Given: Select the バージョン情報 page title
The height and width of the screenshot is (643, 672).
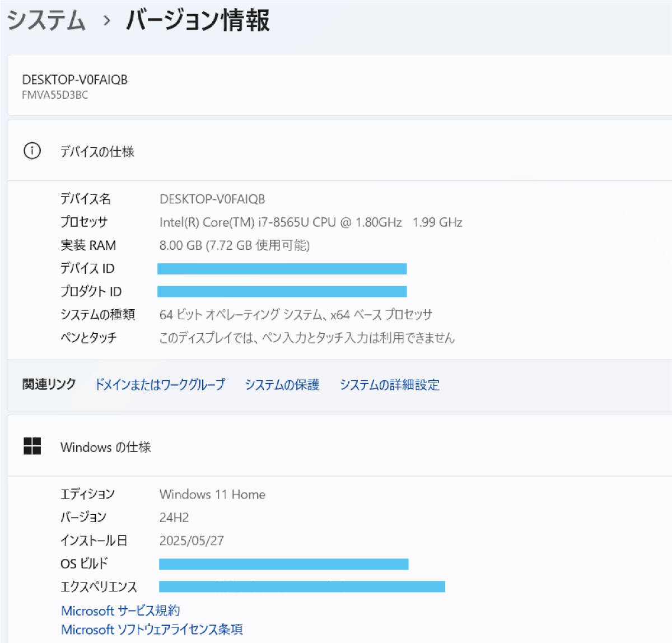Looking at the screenshot, I should click(198, 20).
